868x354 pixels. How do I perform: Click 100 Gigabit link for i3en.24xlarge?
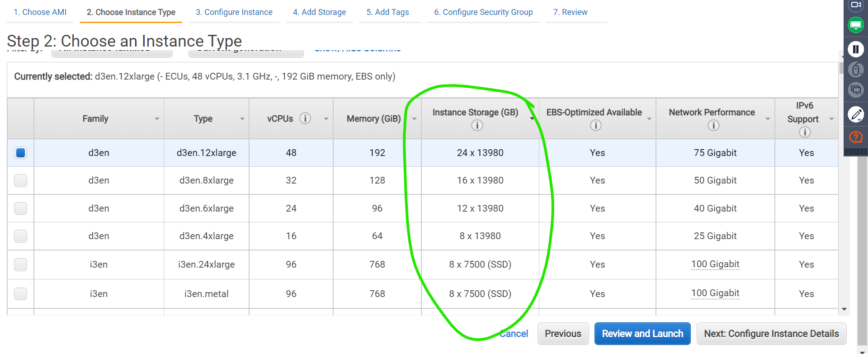715,264
